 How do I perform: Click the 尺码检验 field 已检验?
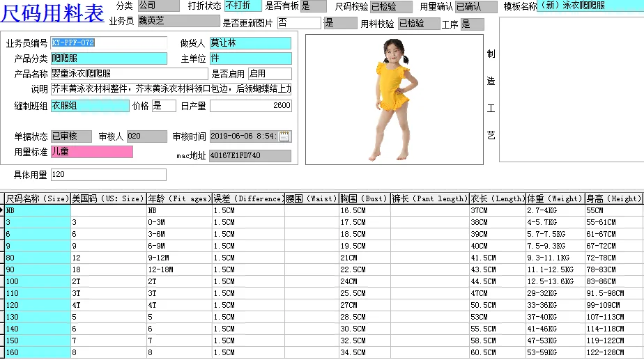pos(392,6)
